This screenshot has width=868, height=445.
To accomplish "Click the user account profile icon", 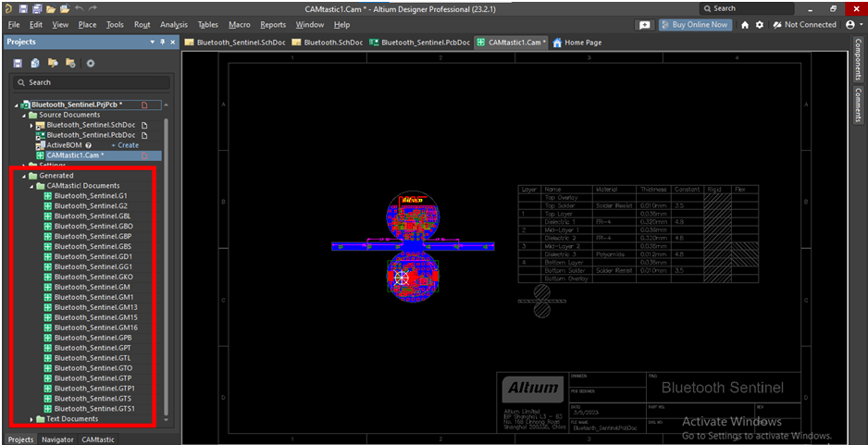I will point(850,25).
